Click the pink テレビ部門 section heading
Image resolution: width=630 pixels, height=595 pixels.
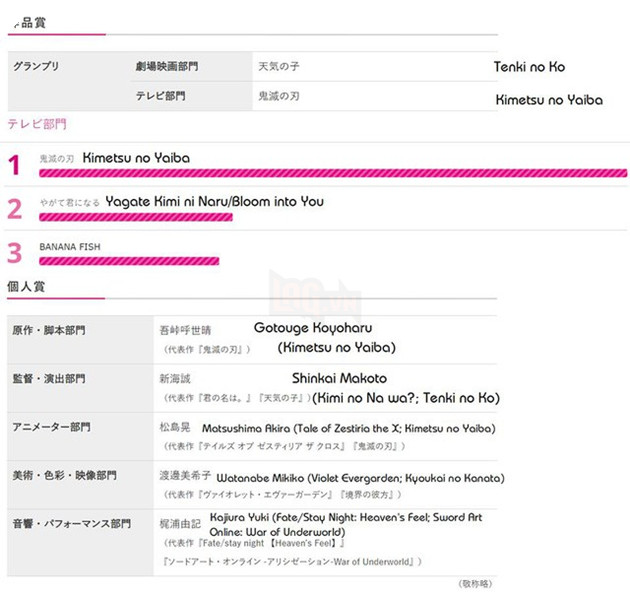coord(37,123)
